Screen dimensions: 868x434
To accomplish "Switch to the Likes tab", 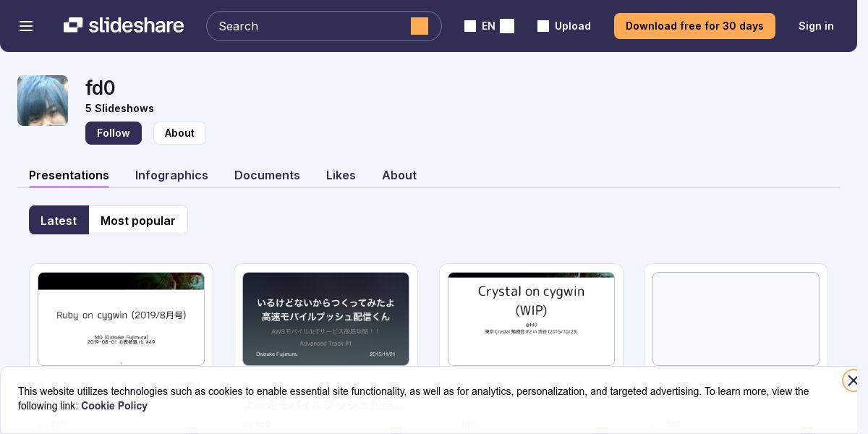I will click(x=341, y=175).
